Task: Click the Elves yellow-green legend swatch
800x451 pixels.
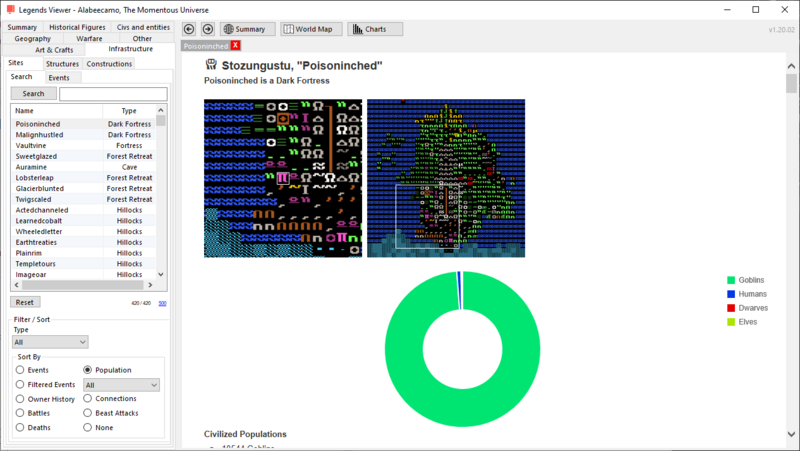Action: point(731,321)
